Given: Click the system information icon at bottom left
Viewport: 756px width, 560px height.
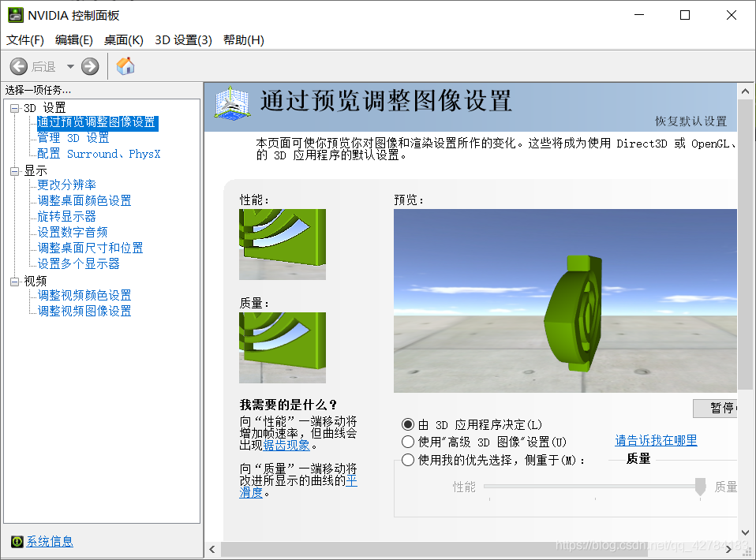Looking at the screenshot, I should 17,542.
